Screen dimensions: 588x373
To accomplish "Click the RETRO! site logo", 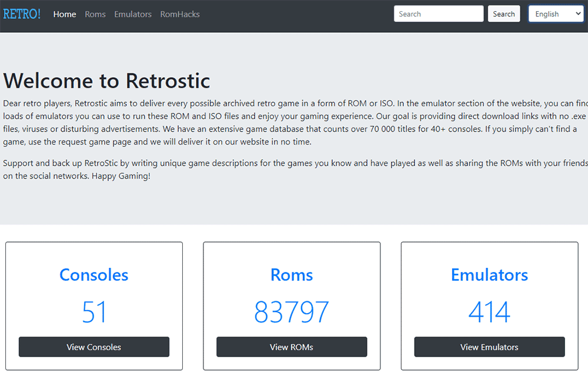I will (22, 14).
